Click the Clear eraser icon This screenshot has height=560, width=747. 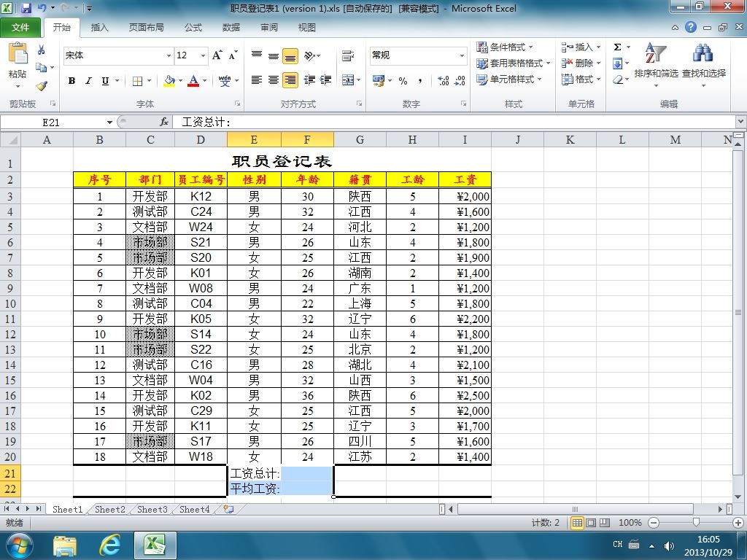click(618, 79)
